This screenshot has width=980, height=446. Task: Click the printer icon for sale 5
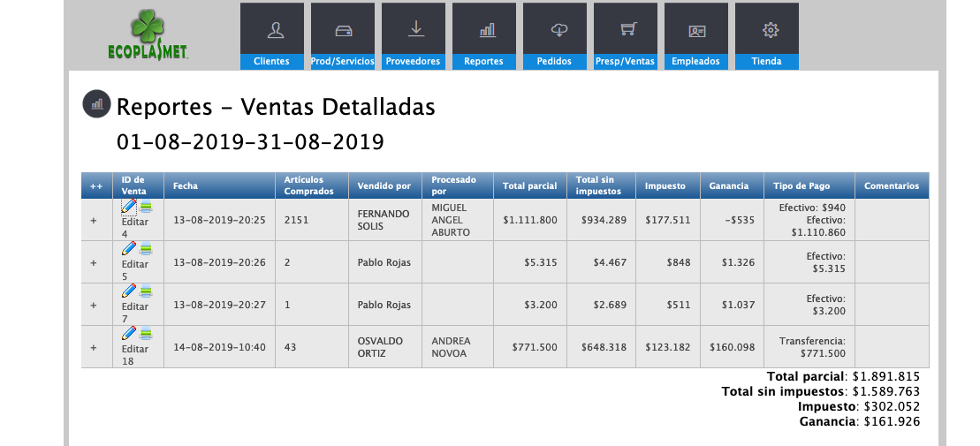point(146,249)
